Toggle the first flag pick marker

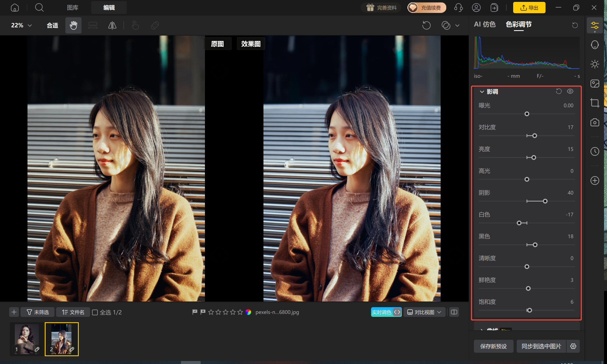coord(195,312)
